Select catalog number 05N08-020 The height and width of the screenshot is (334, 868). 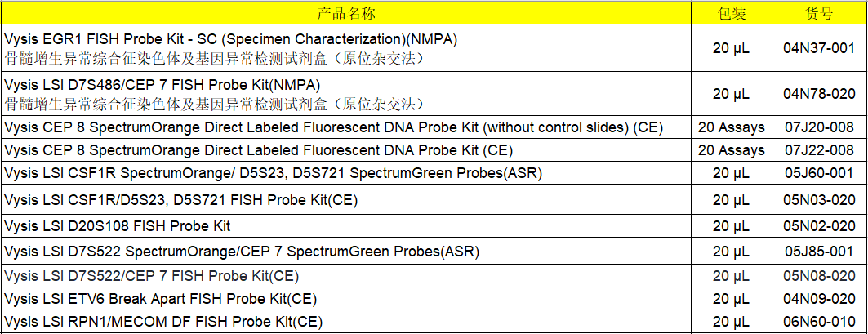819,276
